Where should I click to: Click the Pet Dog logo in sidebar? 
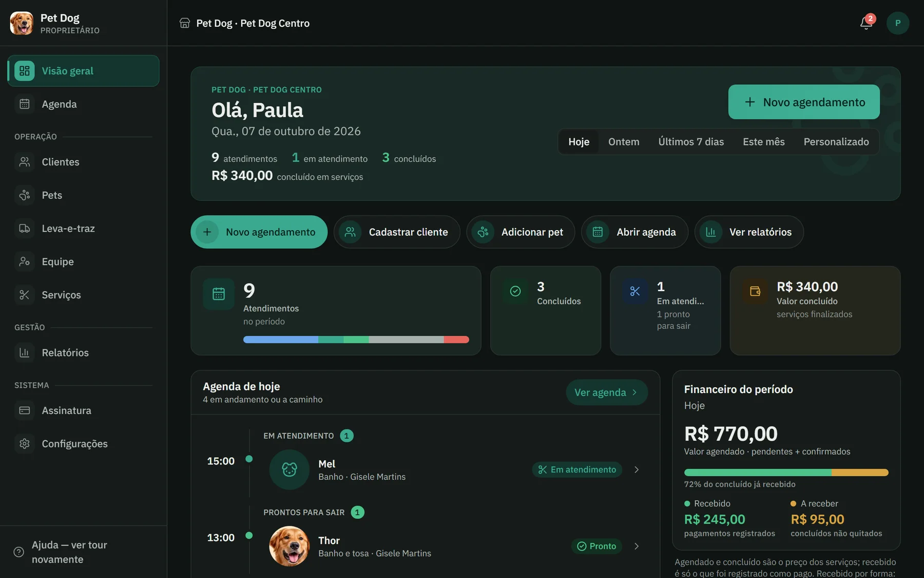(x=22, y=23)
